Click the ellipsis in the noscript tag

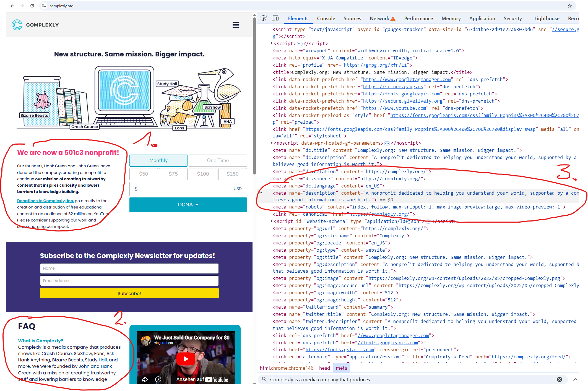387,143
